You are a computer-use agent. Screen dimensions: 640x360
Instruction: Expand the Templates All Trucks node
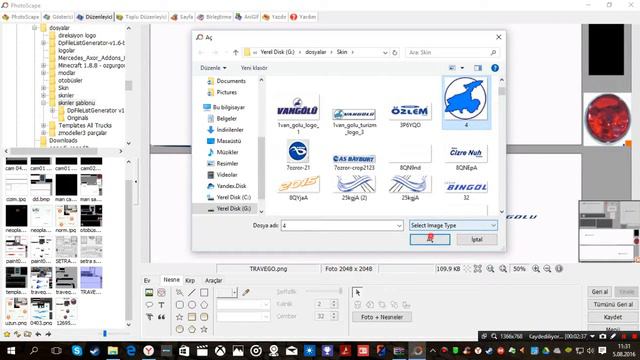pyautogui.click(x=43, y=125)
